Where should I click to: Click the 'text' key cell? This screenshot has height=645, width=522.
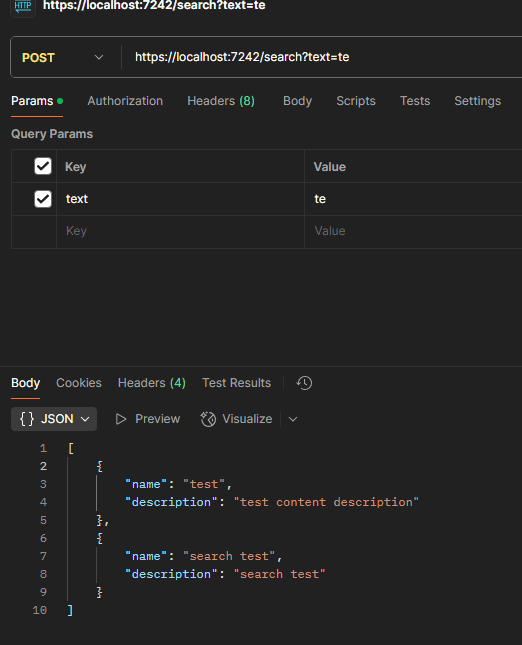point(180,199)
